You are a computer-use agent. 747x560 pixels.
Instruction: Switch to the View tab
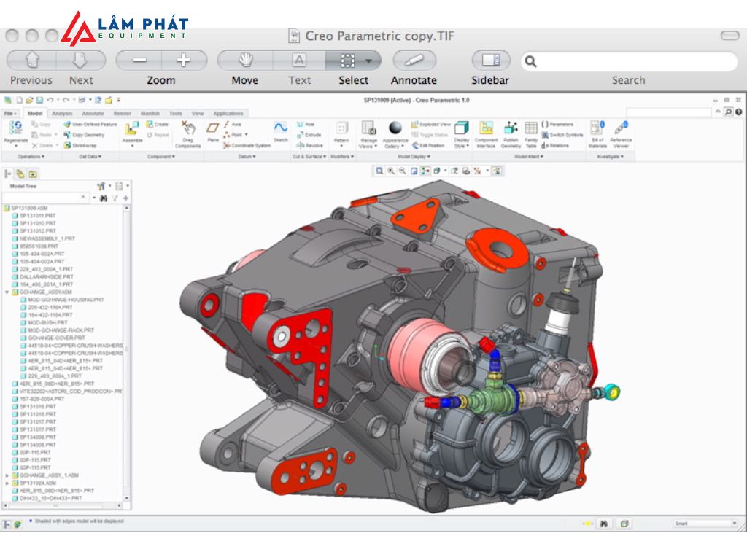click(x=198, y=113)
